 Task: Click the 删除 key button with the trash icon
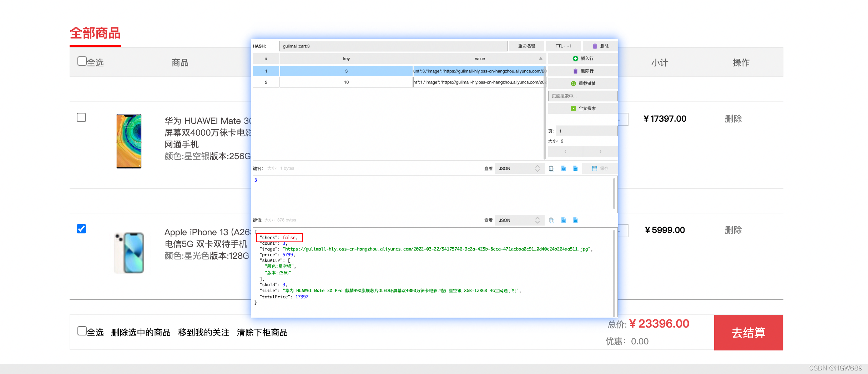point(600,46)
